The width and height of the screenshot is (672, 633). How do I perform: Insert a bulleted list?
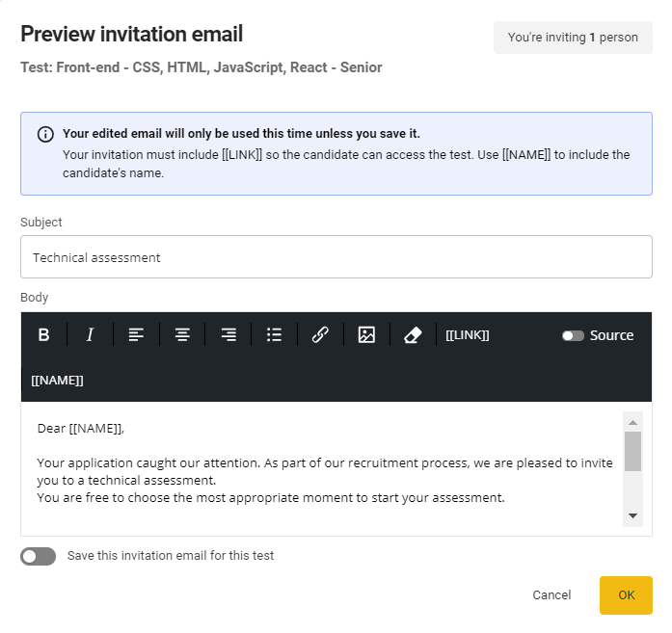274,335
